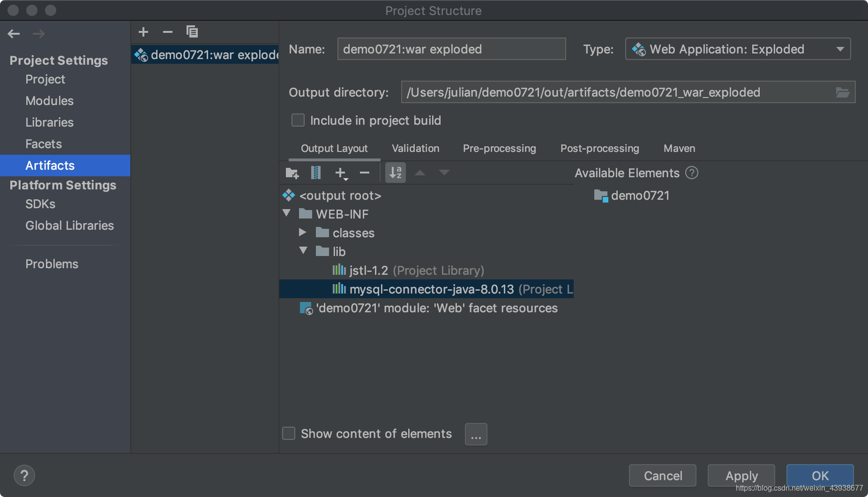
Task: Expand the classes folder node
Action: pyautogui.click(x=303, y=232)
